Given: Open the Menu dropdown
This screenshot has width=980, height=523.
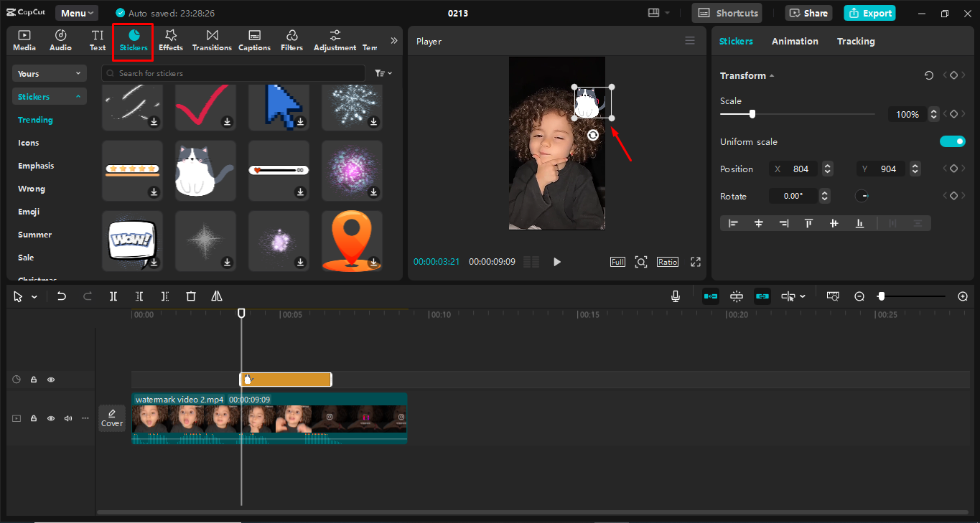Looking at the screenshot, I should [76, 12].
